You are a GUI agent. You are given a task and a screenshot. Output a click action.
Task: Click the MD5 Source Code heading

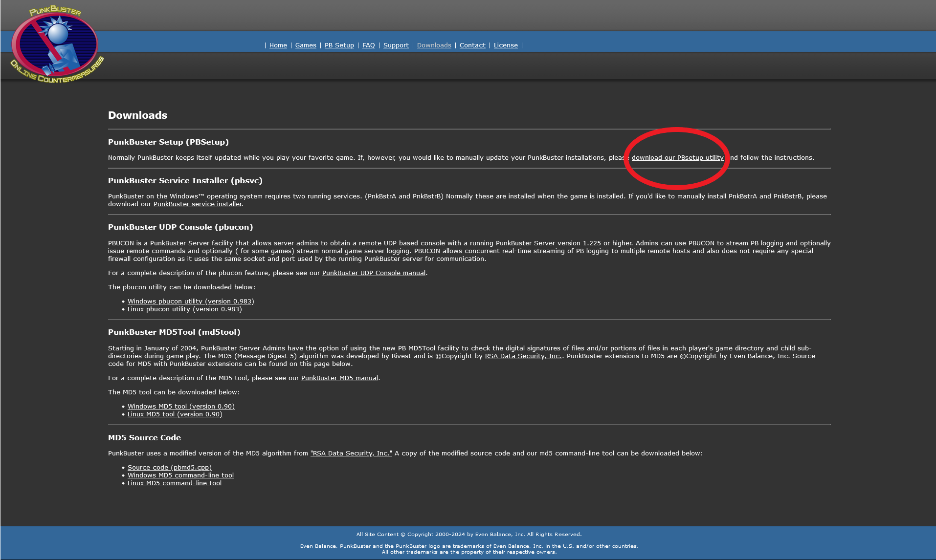pos(144,438)
